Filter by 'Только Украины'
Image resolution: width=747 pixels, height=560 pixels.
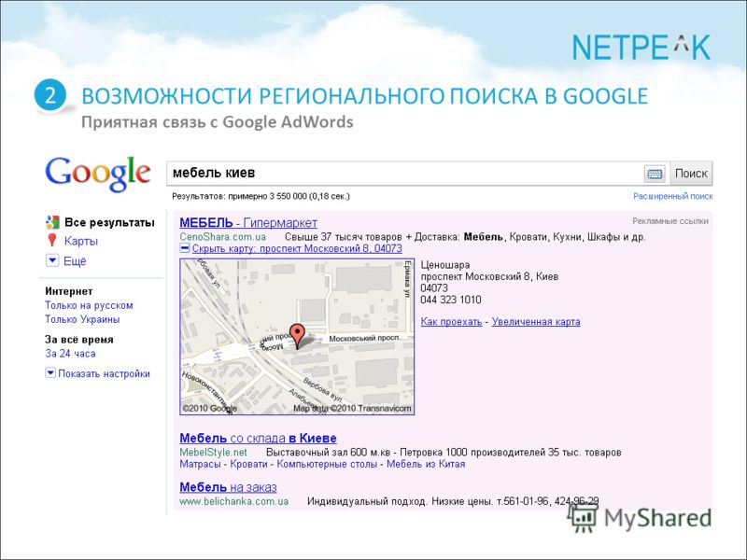[x=82, y=319]
